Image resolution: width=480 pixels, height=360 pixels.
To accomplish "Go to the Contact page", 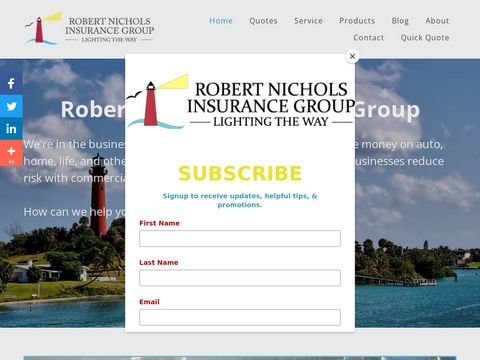I will tap(369, 38).
